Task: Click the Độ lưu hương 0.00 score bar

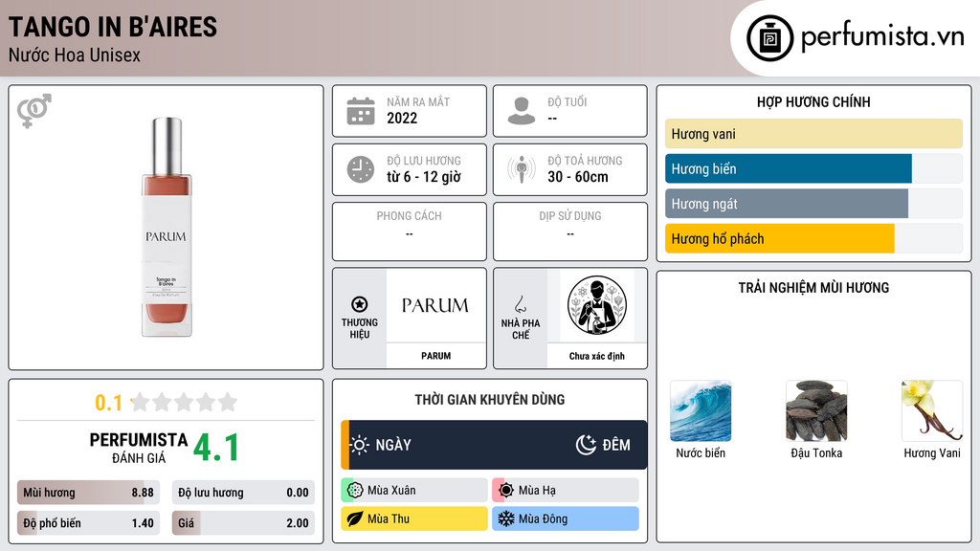Action: (x=243, y=493)
